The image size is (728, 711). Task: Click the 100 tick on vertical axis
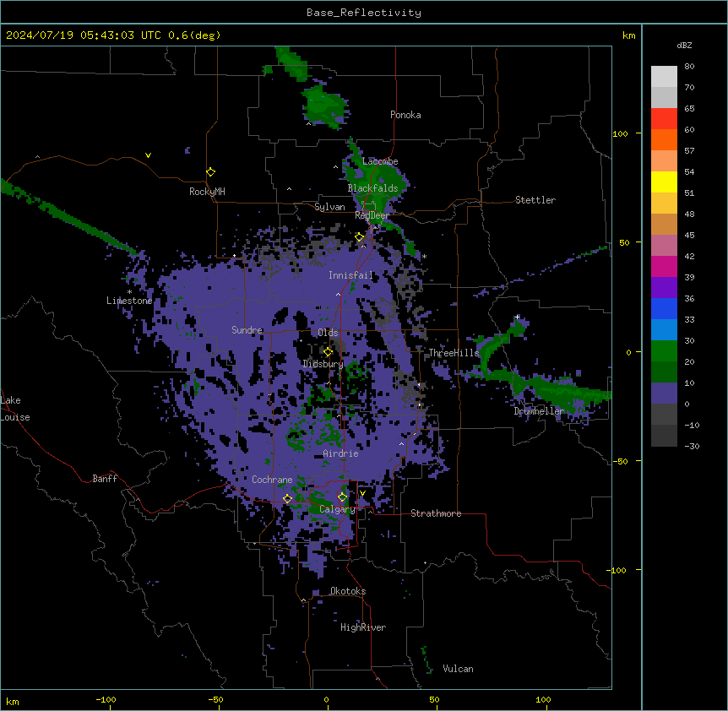(x=620, y=133)
